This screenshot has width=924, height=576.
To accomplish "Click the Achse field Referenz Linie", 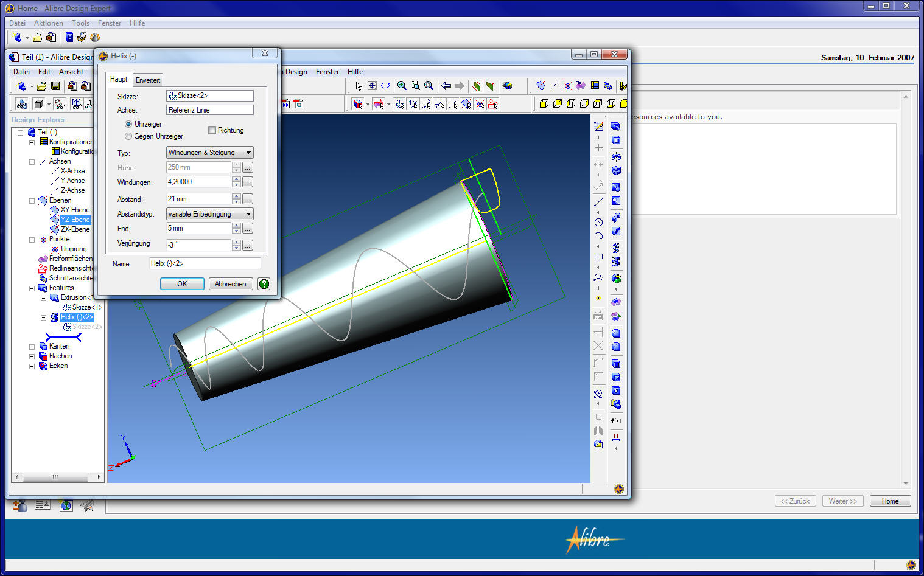I will point(210,110).
